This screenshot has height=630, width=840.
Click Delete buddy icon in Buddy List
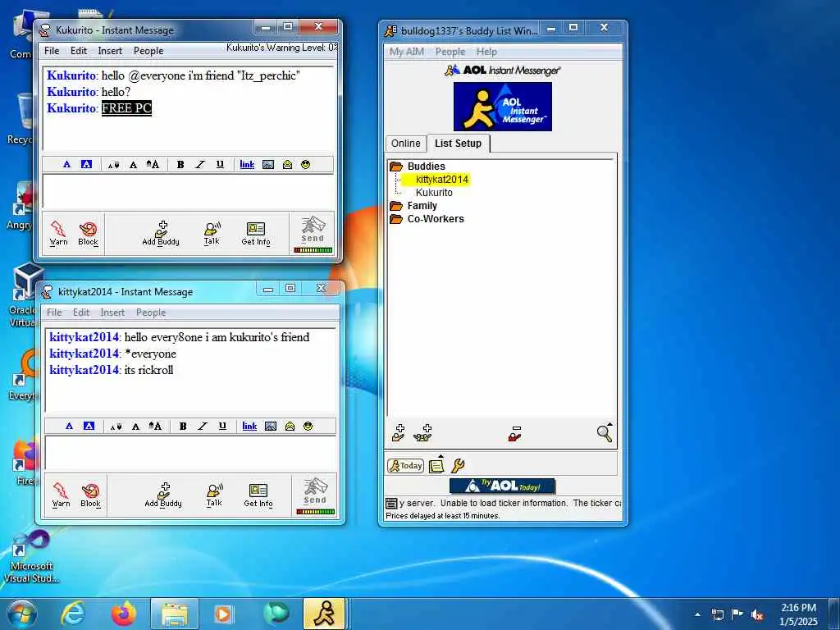(515, 433)
